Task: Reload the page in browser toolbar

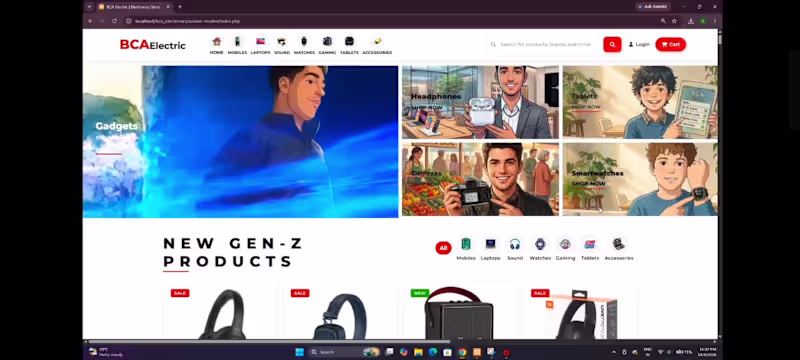Action: (x=114, y=21)
